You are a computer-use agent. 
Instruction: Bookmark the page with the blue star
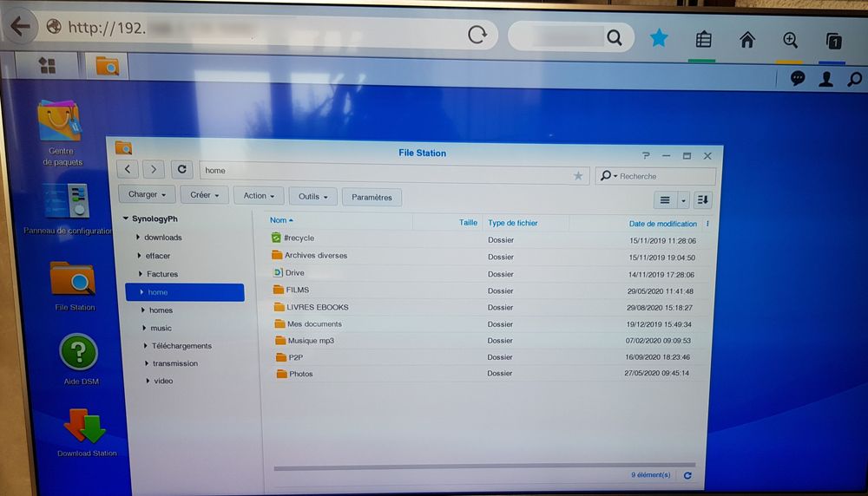click(658, 37)
